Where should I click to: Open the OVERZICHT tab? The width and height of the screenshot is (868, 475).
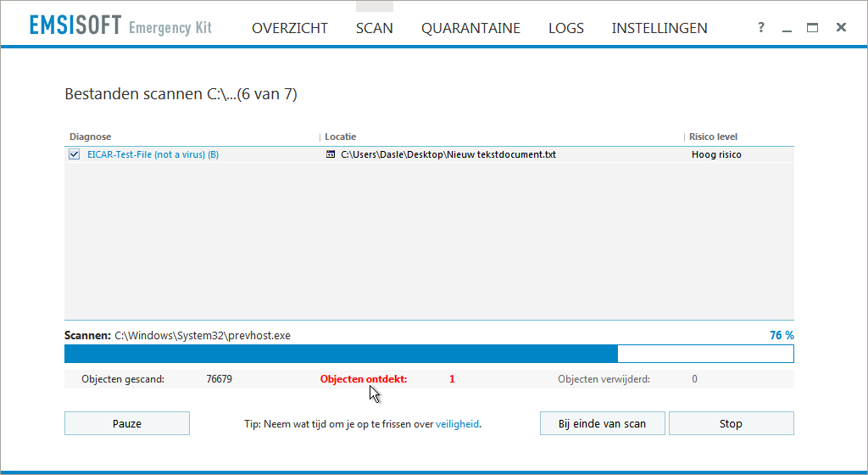[x=290, y=28]
